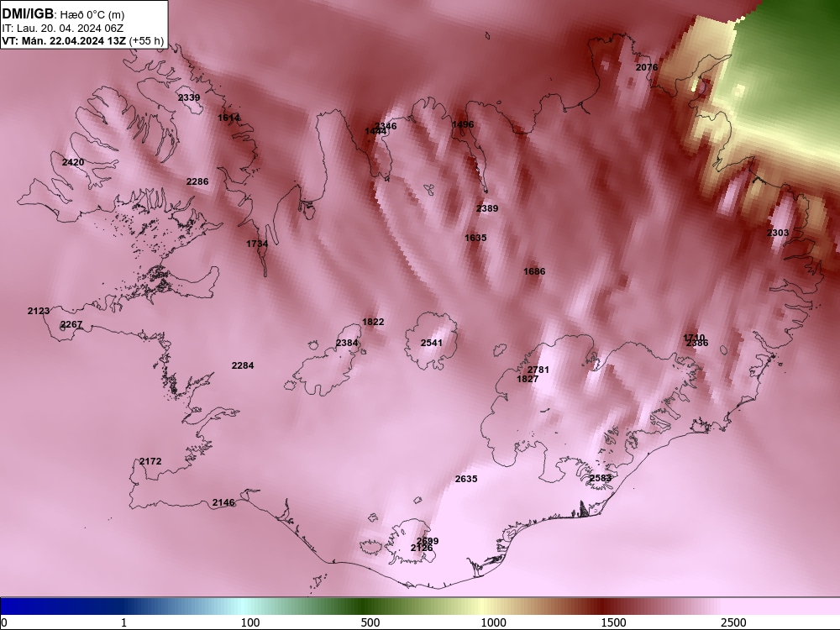Click the color scale label 1000
This screenshot has height=630, width=840.
(493, 622)
